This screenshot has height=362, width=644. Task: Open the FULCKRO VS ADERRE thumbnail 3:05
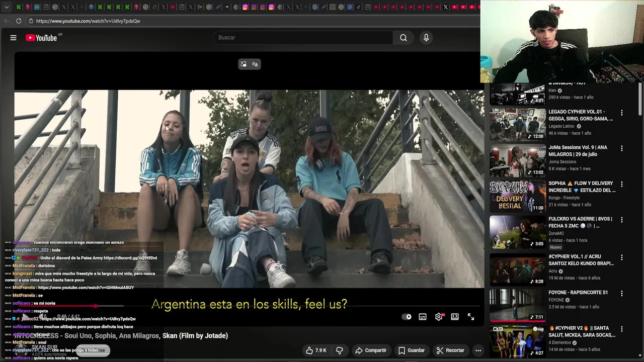coord(518,231)
